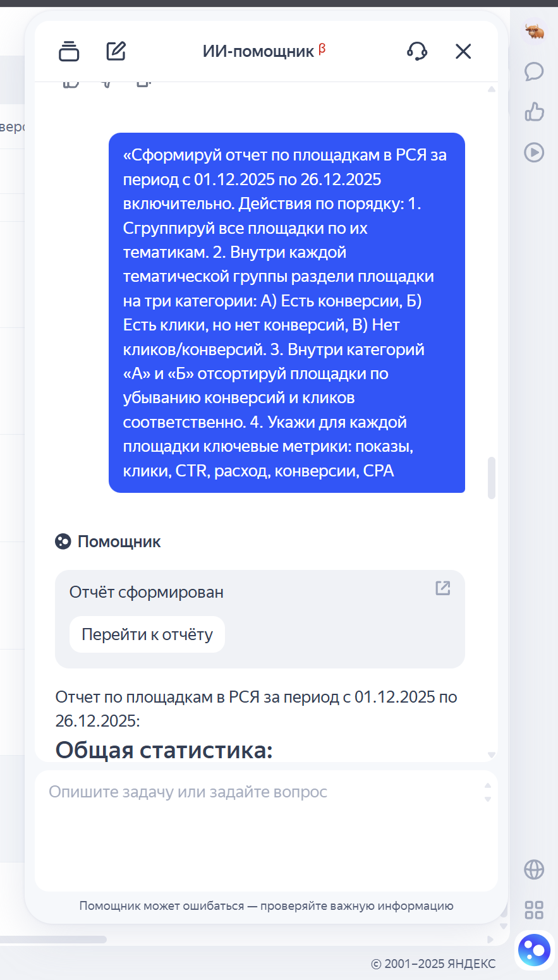558x980 pixels.
Task: Contact support via the headset icon
Action: (417, 51)
